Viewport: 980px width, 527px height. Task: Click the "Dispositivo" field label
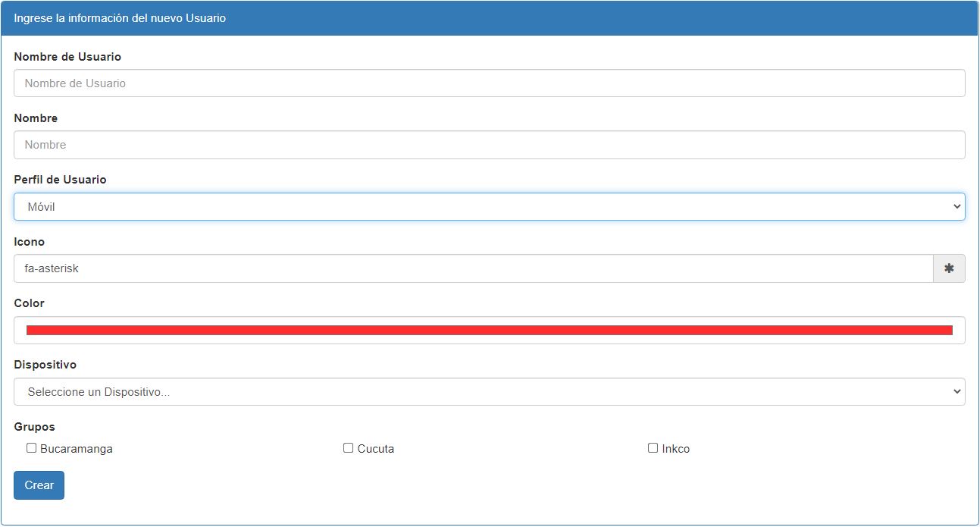[x=45, y=365]
